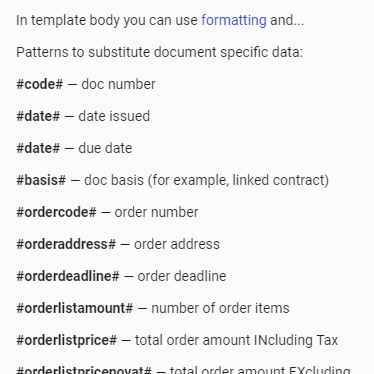Click the 'doc number' description
The image size is (374, 374).
(x=118, y=84)
